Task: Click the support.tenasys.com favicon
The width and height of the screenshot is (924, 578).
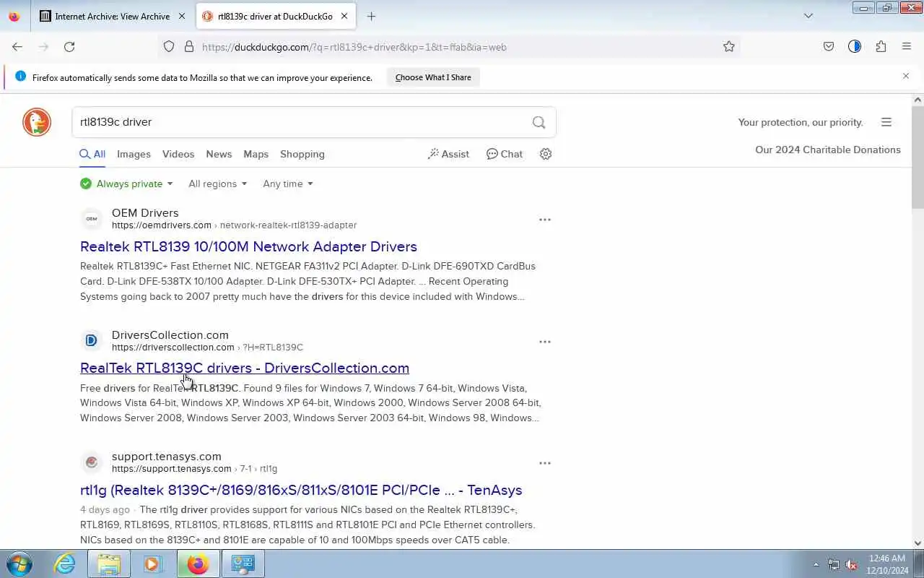Action: pyautogui.click(x=92, y=462)
